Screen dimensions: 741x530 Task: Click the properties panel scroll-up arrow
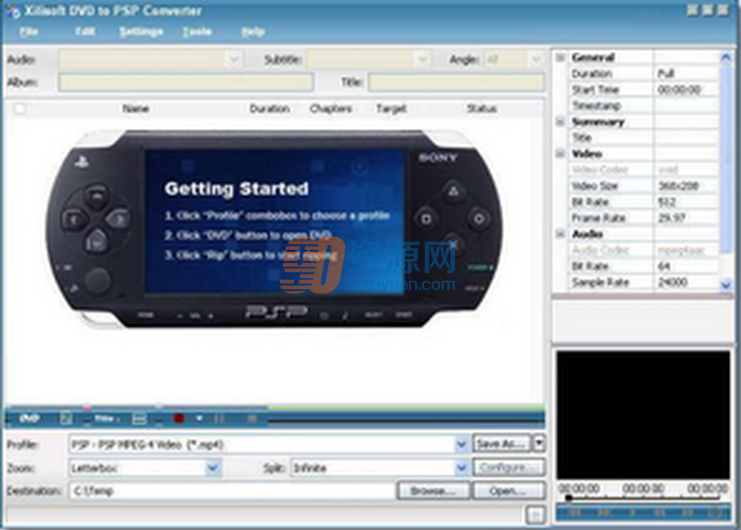click(726, 58)
